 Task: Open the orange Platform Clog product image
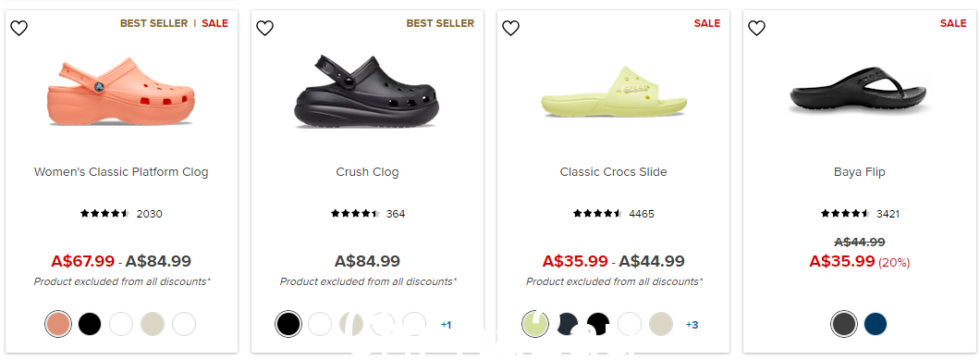point(120,92)
